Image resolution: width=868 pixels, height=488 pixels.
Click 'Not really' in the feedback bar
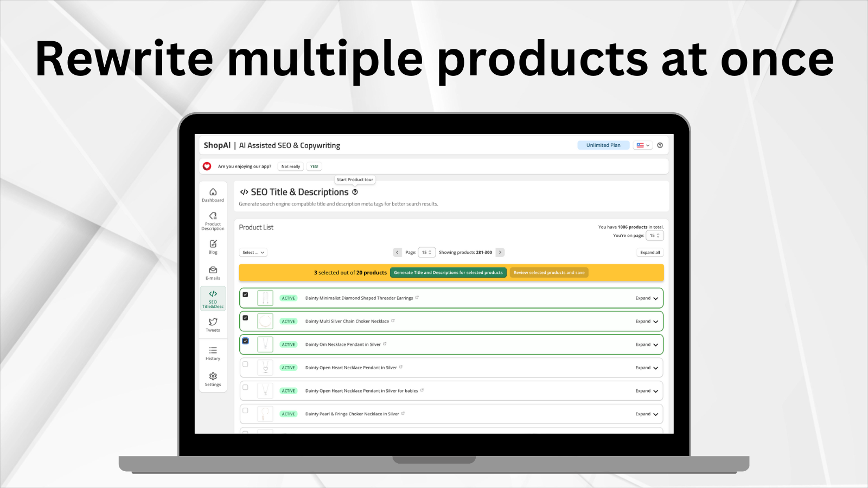tap(290, 166)
